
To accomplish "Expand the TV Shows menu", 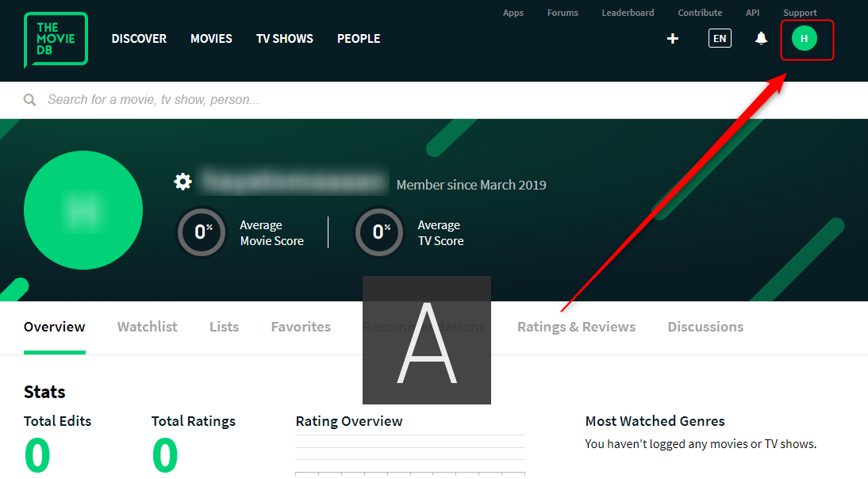I will 284,38.
